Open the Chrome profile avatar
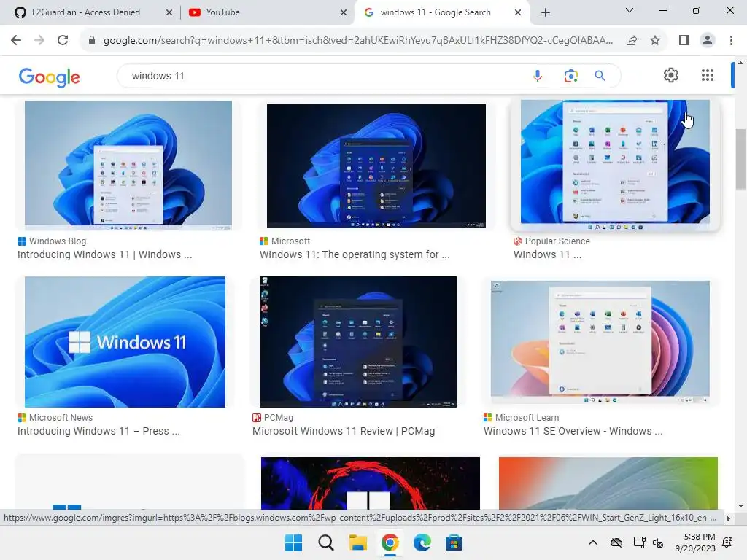The height and width of the screenshot is (560, 747). (708, 41)
